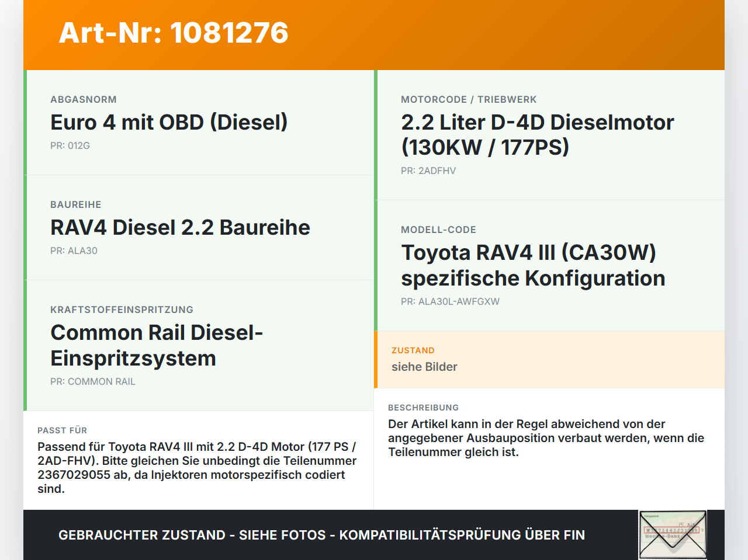Click the 'PR: ALA30' code
Viewport: 748px width, 560px height.
tap(74, 251)
